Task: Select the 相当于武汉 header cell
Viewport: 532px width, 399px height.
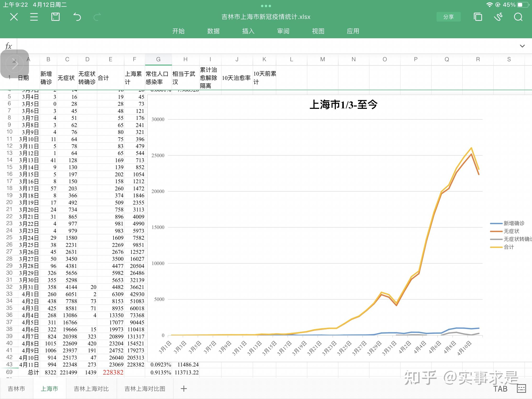Action: click(x=185, y=78)
